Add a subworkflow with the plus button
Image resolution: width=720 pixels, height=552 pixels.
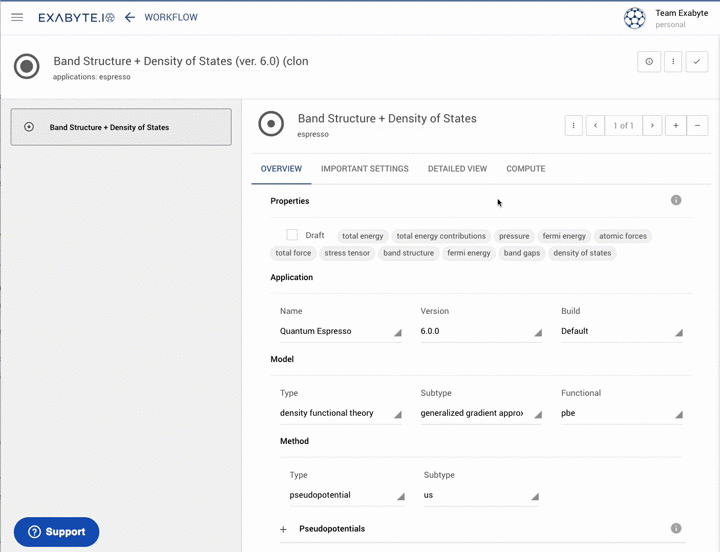coord(676,126)
